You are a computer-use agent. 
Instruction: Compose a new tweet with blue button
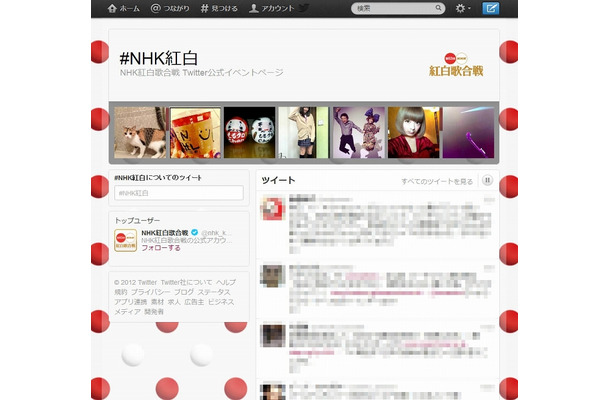tap(491, 8)
